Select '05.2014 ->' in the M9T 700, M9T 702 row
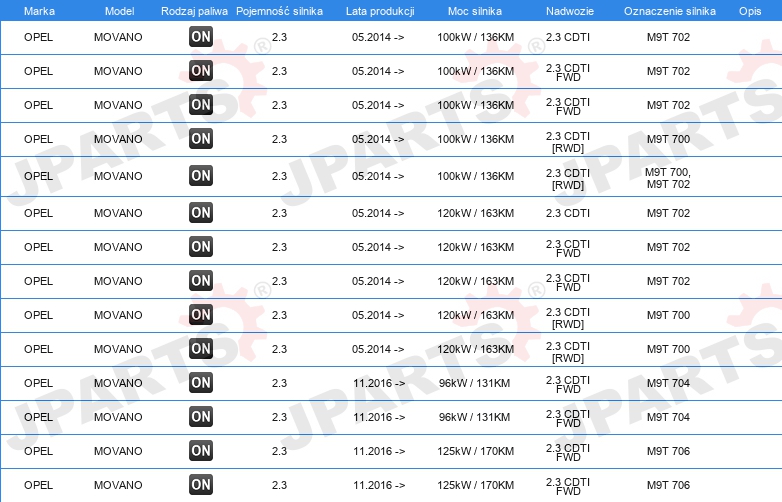Image resolution: width=782 pixels, height=502 pixels. pos(378,176)
